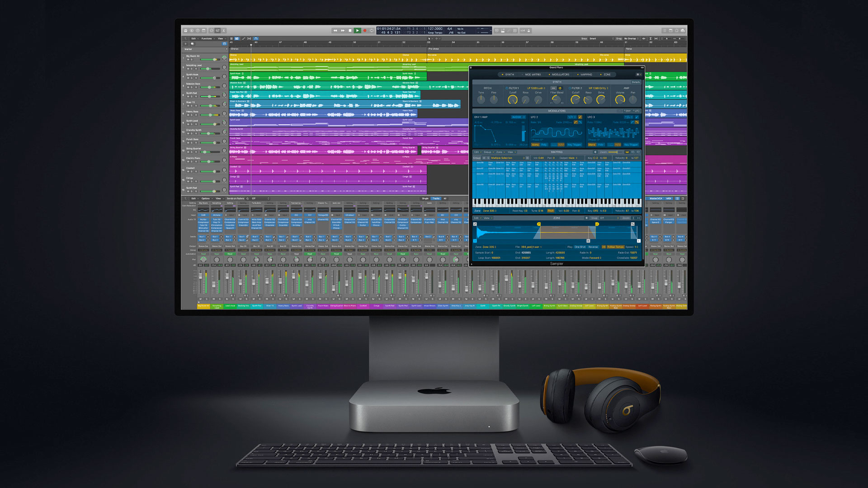Click the LFO button in the Modulators header

click(x=637, y=111)
